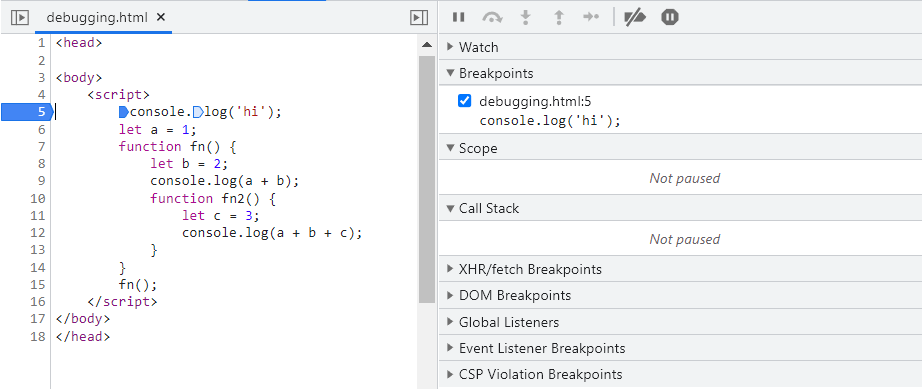Click 'let b = 2;' code line

point(189,163)
